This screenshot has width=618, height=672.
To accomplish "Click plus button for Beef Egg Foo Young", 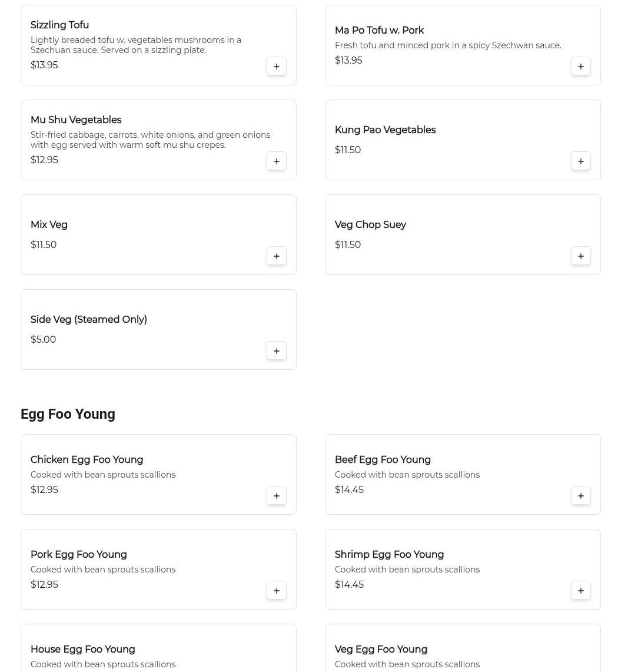I will [581, 496].
